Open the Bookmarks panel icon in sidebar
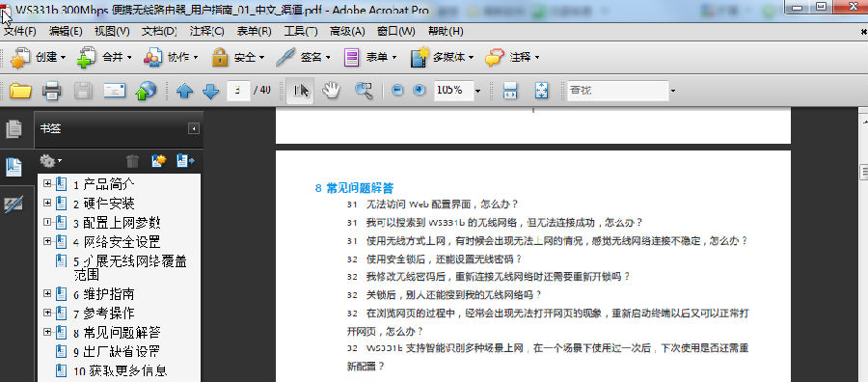Image resolution: width=868 pixels, height=382 pixels. pos(14,167)
